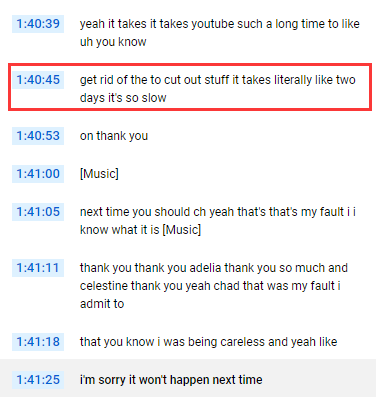This screenshot has width=377, height=405.
Task: Jump to timestamp 1:41:25
Action: coord(38,380)
